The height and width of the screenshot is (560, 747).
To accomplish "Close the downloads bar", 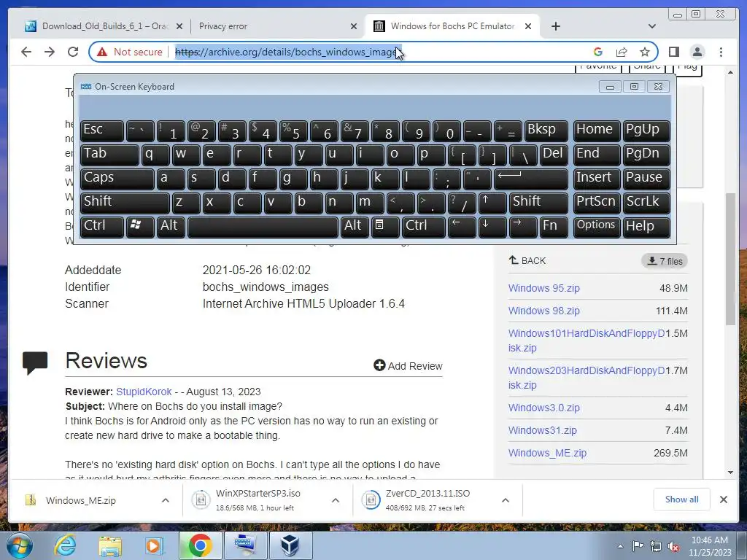I will pyautogui.click(x=723, y=499).
